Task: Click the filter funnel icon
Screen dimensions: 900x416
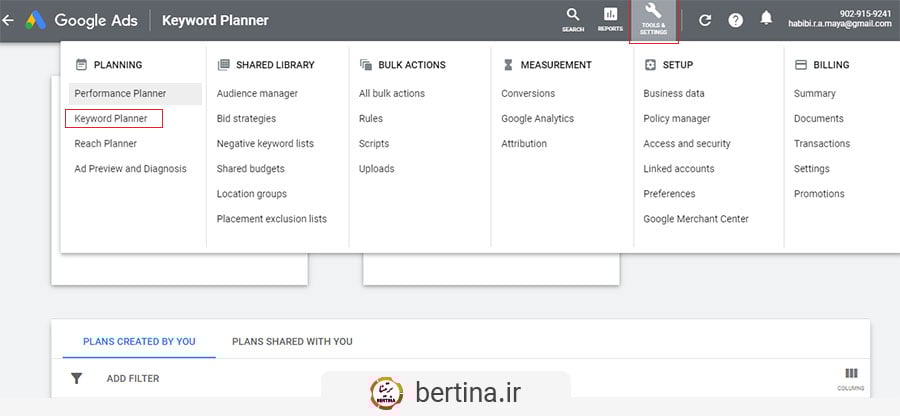Action: pos(76,379)
